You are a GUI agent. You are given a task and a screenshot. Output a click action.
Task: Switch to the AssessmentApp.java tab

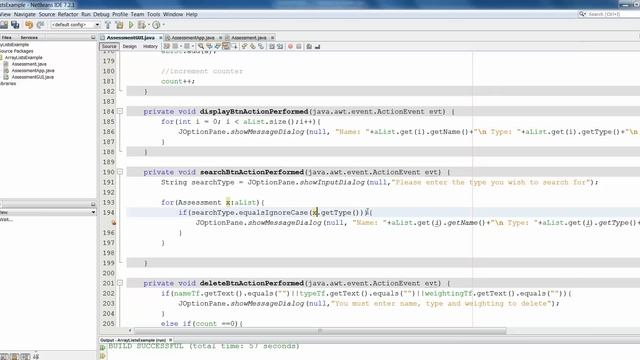pyautogui.click(x=193, y=38)
